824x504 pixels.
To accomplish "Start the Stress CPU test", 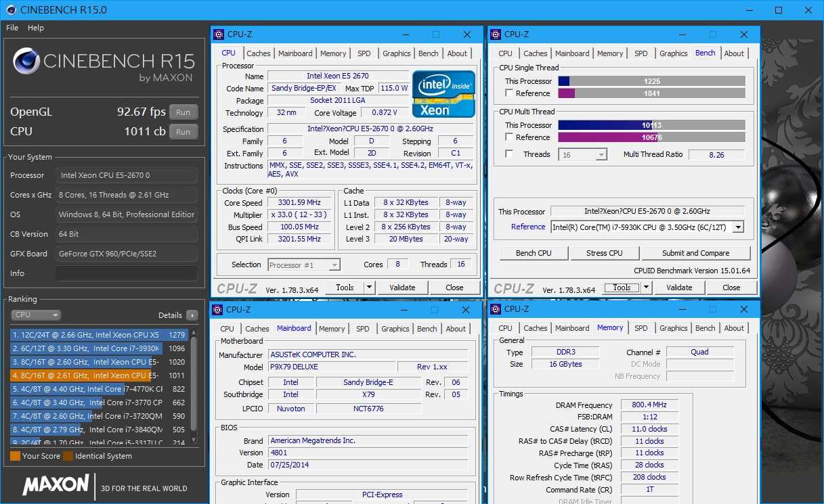I will (x=605, y=253).
